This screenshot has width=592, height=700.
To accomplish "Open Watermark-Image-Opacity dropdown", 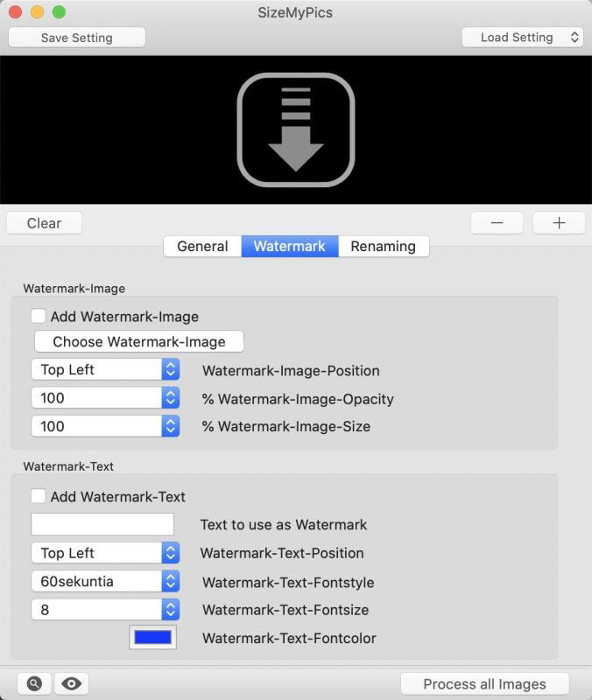I will (x=105, y=398).
